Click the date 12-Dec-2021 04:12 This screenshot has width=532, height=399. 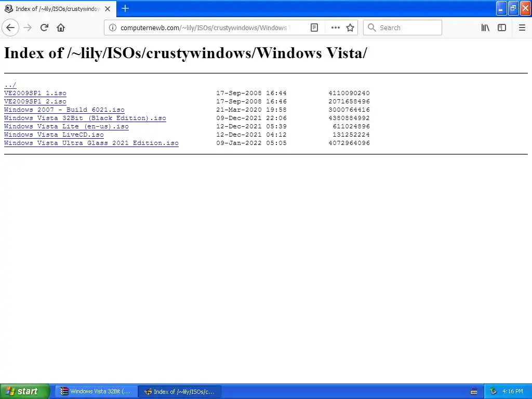click(x=251, y=135)
